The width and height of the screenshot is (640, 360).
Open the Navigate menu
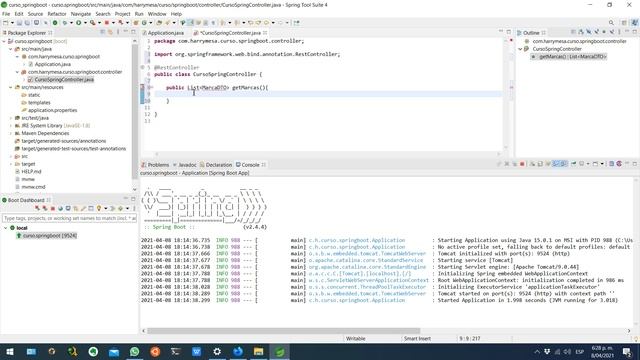click(81, 14)
